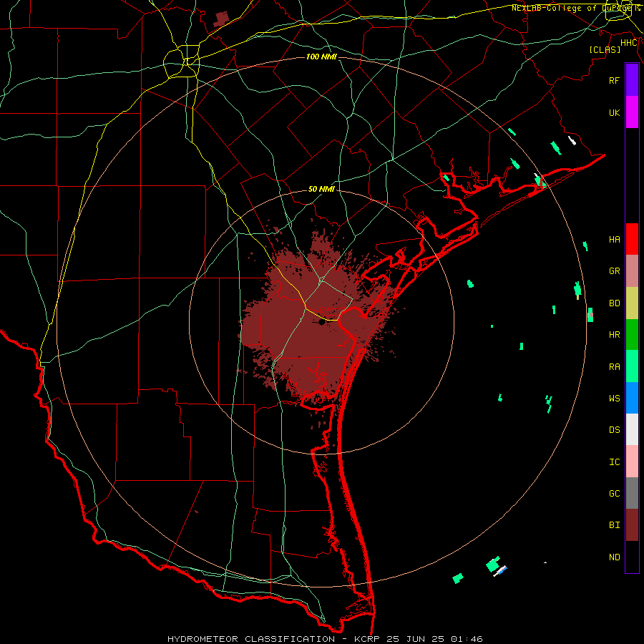Click the HR dark green legend swatch

pyautogui.click(x=632, y=335)
